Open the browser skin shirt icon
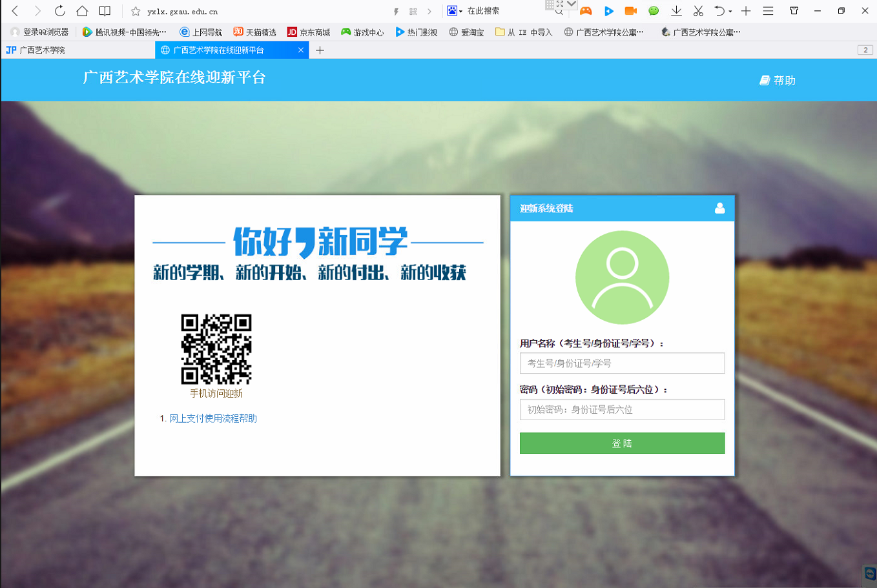 tap(794, 11)
